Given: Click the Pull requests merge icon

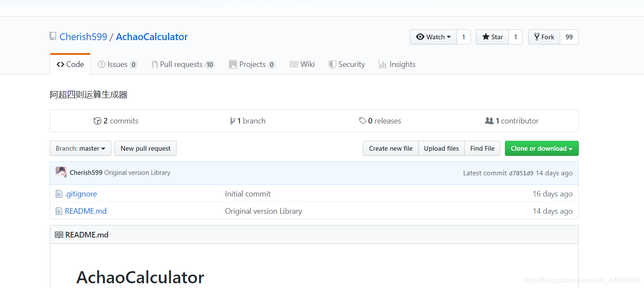Looking at the screenshot, I should [154, 64].
